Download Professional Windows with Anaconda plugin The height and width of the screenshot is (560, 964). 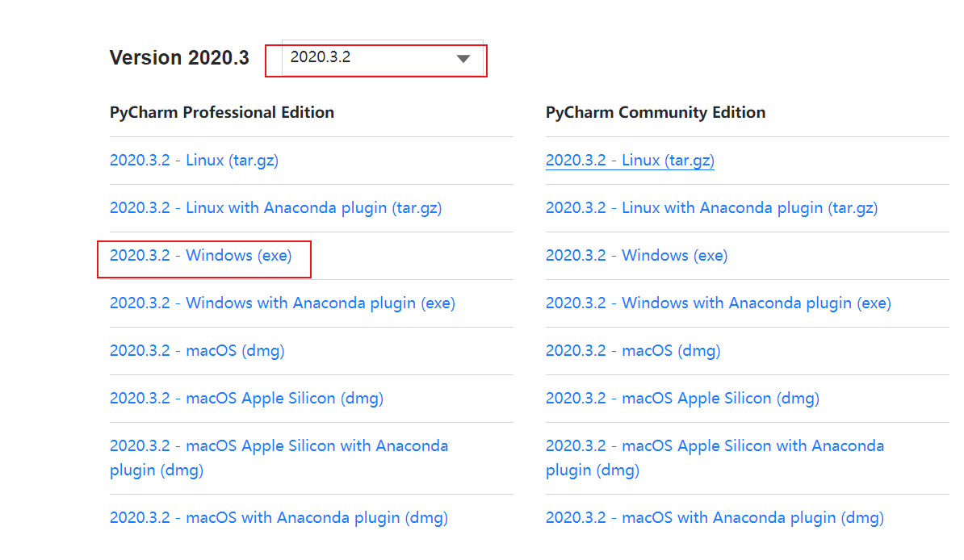coord(282,303)
